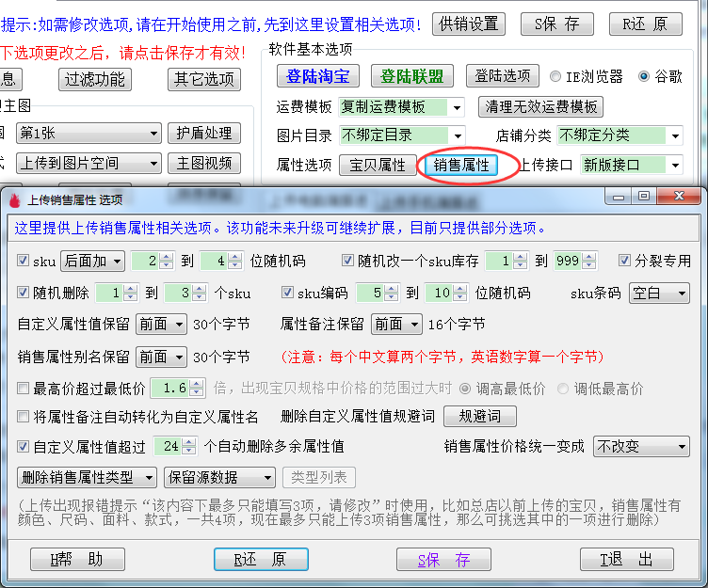Click the T退出 button
The image size is (708, 588).
pyautogui.click(x=626, y=560)
